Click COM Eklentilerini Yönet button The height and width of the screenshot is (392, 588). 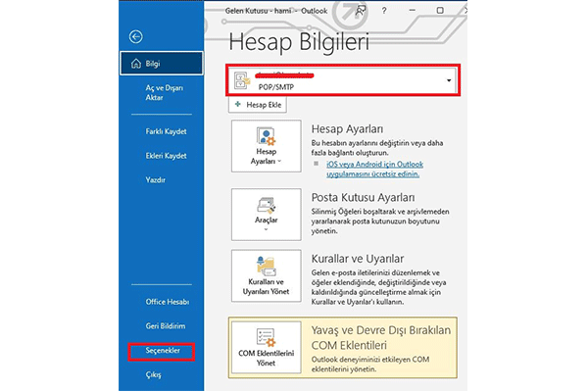267,347
